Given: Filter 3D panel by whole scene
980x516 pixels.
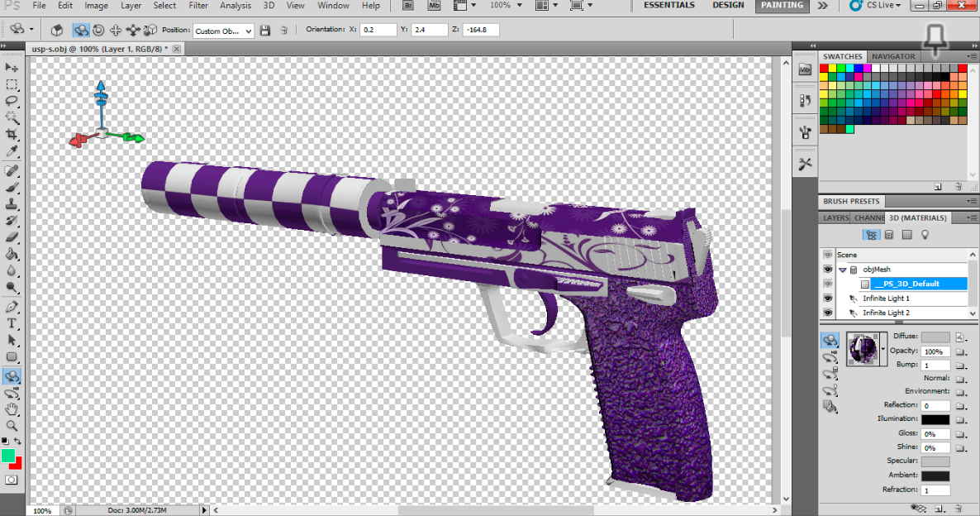Looking at the screenshot, I should point(871,235).
